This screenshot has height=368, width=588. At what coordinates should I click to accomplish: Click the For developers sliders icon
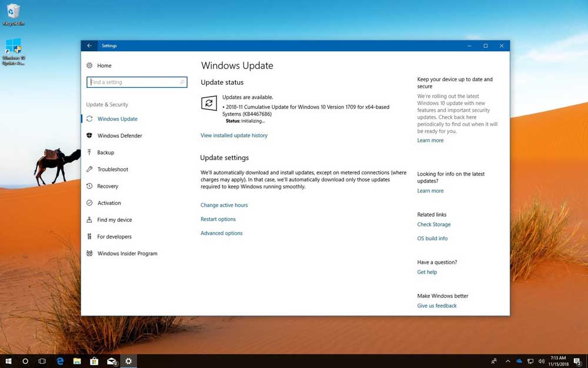tap(89, 237)
